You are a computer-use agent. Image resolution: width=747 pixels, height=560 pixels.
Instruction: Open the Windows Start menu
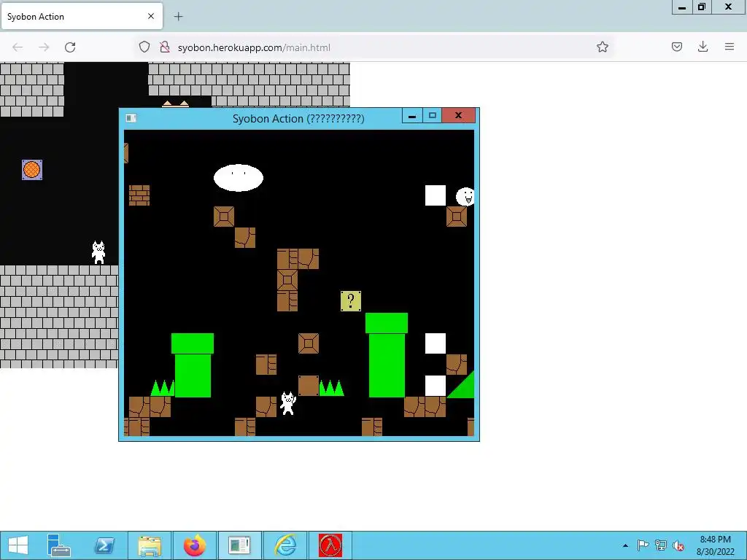click(x=18, y=545)
